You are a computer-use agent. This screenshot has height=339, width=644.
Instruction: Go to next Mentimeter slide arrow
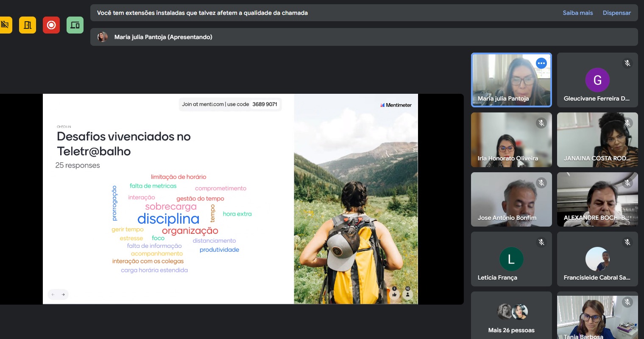tap(63, 294)
